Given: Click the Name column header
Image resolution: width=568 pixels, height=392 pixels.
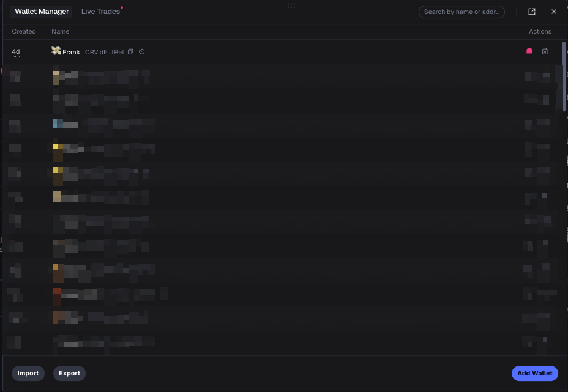Looking at the screenshot, I should 60,31.
